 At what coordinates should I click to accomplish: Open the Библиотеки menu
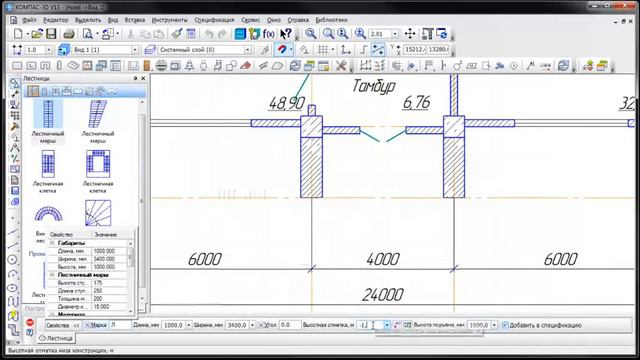pyautogui.click(x=331, y=20)
